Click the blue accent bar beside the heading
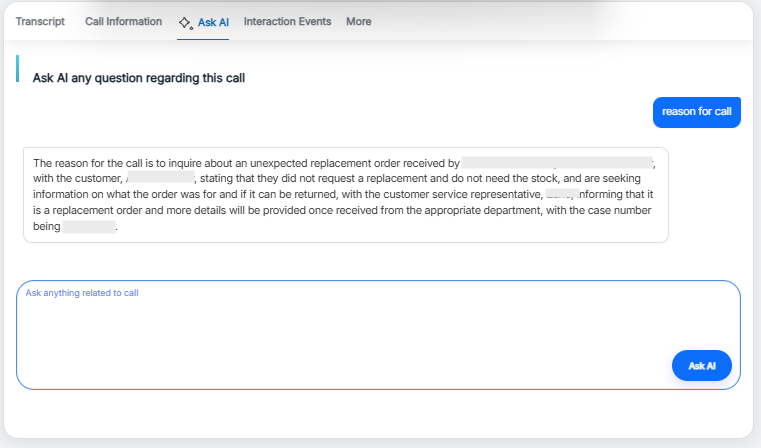The width and height of the screenshot is (761, 448). tap(17, 69)
